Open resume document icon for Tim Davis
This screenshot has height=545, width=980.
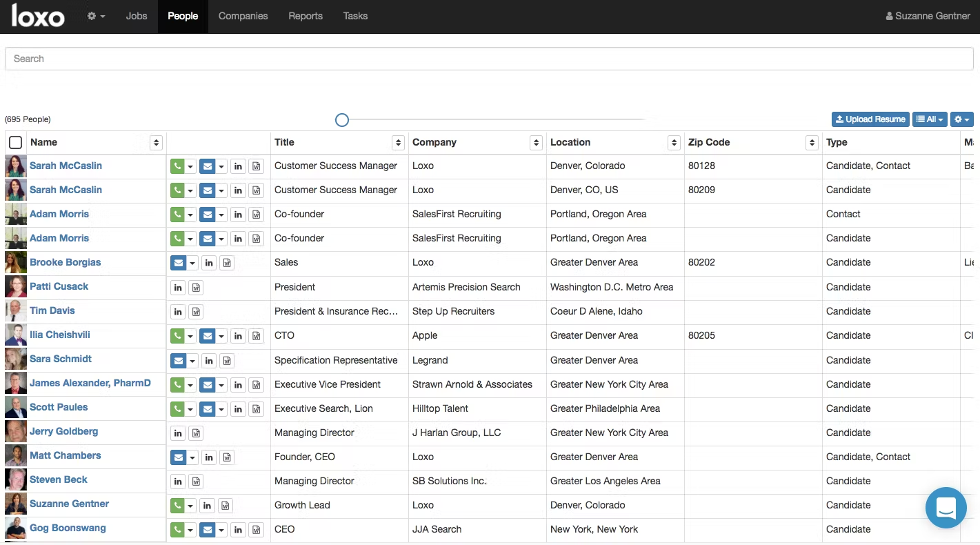[x=197, y=312]
